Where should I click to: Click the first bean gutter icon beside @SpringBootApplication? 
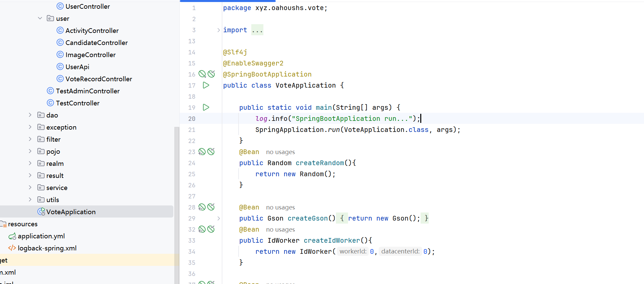click(202, 74)
